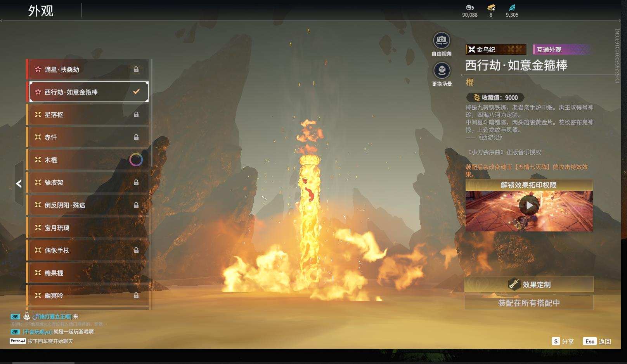Click the 棍 weapon type label

tap(469, 82)
